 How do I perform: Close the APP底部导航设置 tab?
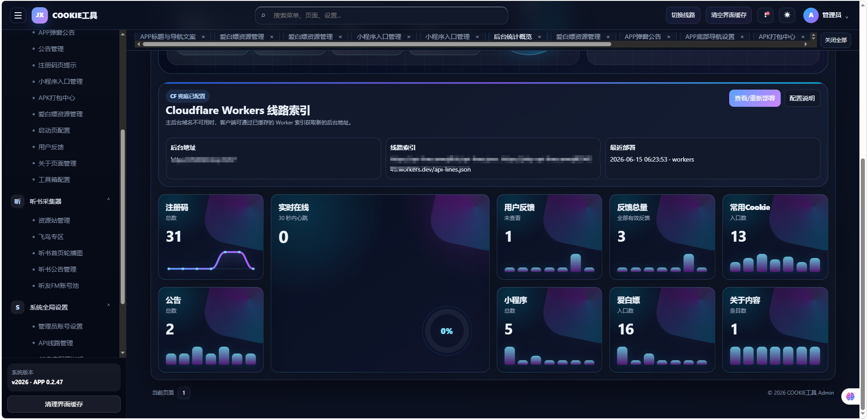tap(742, 37)
